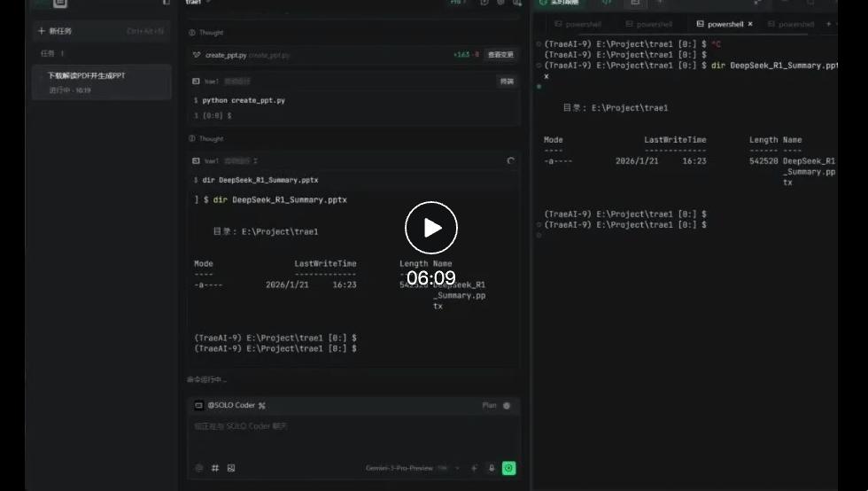This screenshot has height=491, width=868.
Task: Click the heart-shaped icon before create_ppt.py
Action: (197, 55)
